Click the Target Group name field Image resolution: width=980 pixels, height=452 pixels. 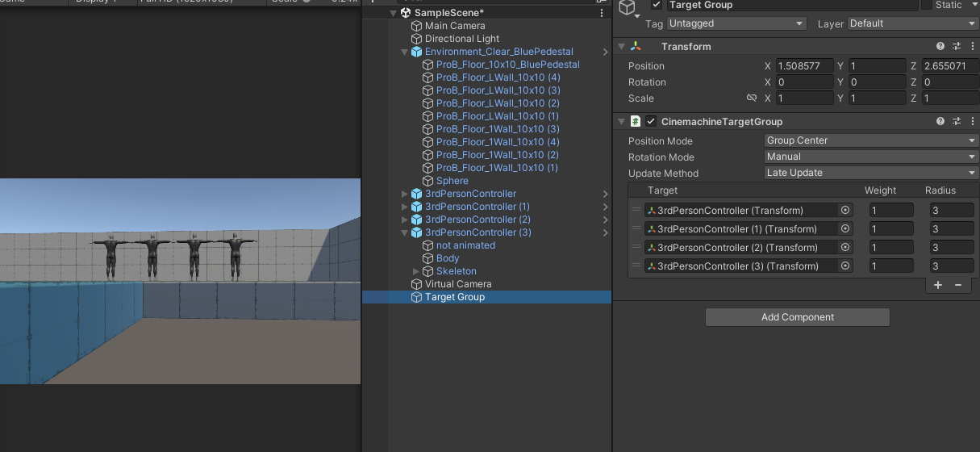pyautogui.click(x=792, y=5)
